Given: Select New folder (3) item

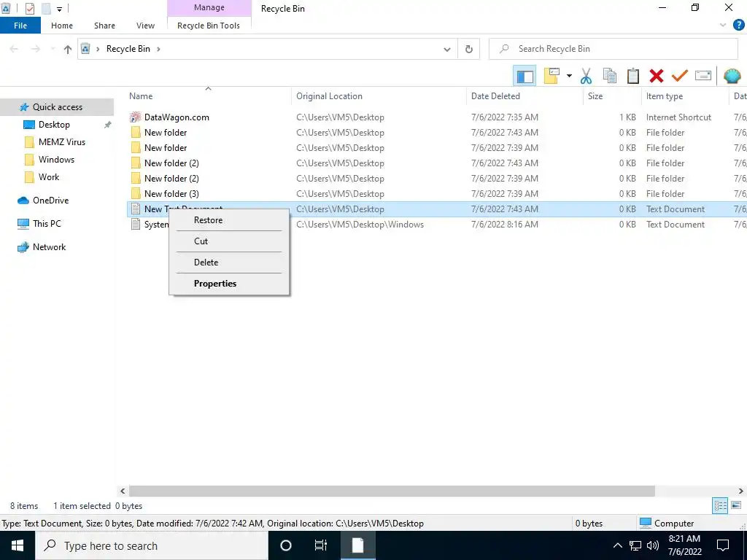Looking at the screenshot, I should [x=171, y=194].
